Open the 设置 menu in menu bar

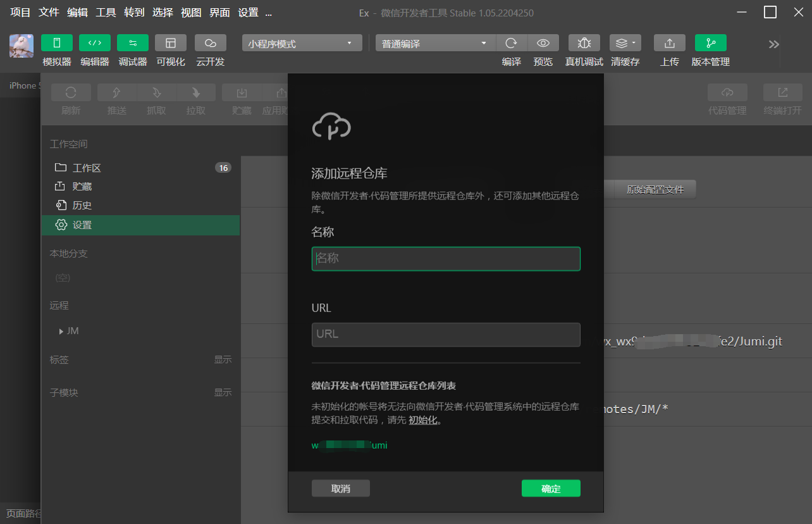pos(249,12)
